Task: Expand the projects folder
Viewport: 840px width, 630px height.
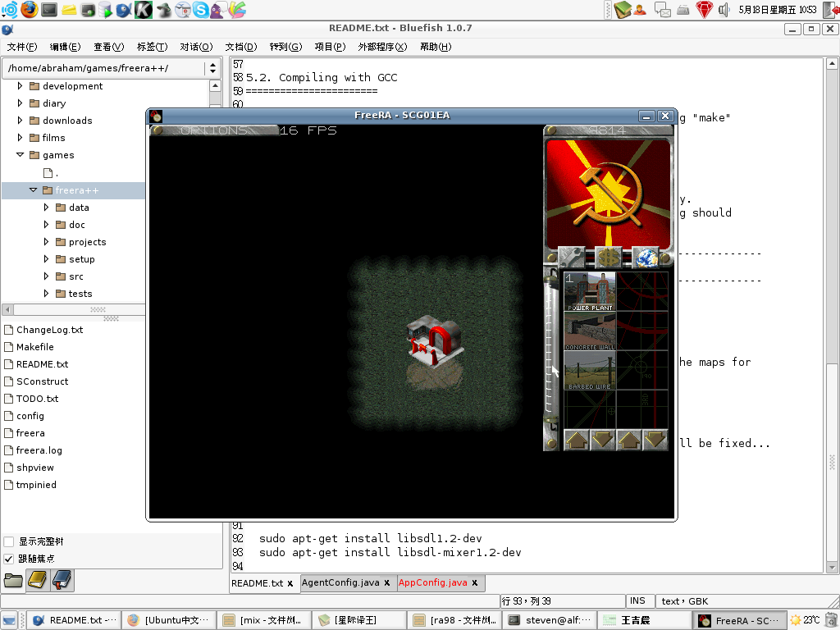Action: pyautogui.click(x=46, y=242)
